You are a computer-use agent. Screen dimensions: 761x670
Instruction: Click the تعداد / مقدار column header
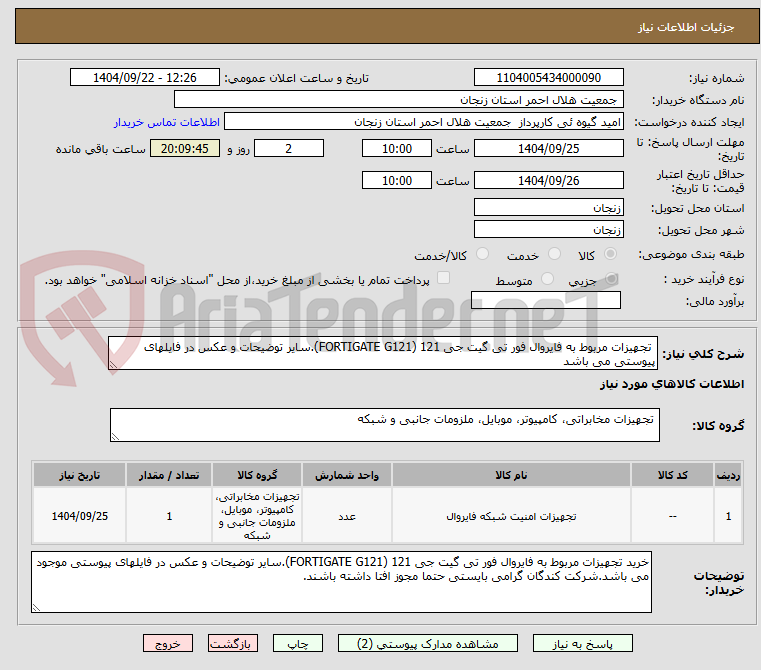169,475
